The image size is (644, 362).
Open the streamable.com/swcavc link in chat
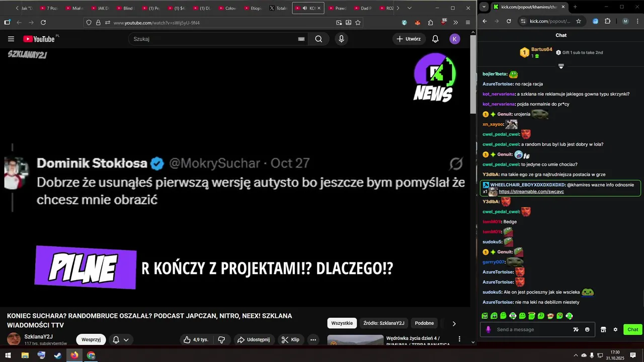point(531,192)
